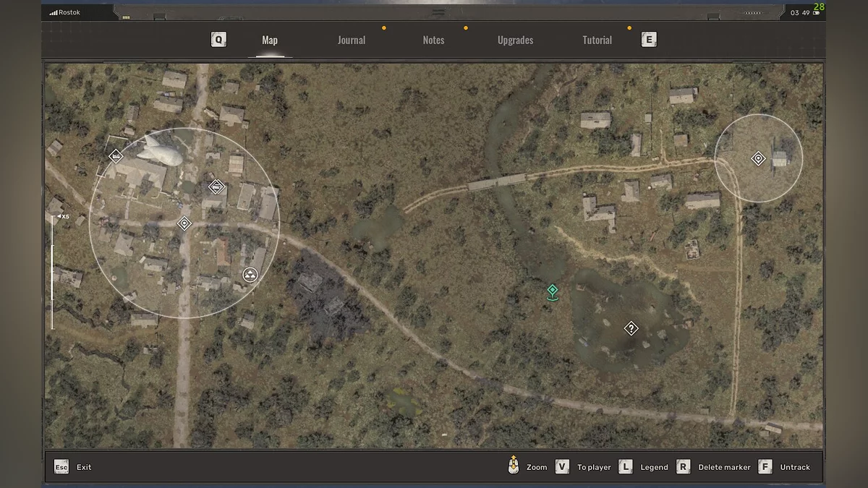This screenshot has height=488, width=868.
Task: Select the bed rest-spot marker on map
Action: coord(115,155)
